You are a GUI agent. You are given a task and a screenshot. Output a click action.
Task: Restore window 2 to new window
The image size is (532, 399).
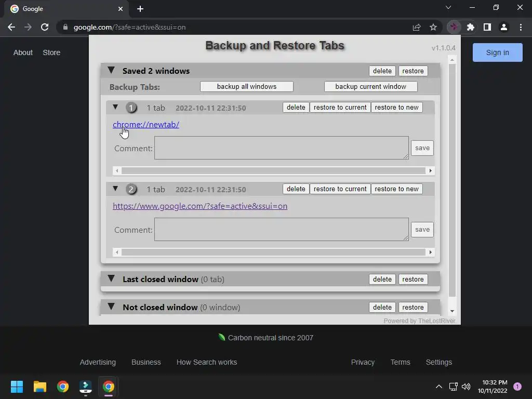396,189
